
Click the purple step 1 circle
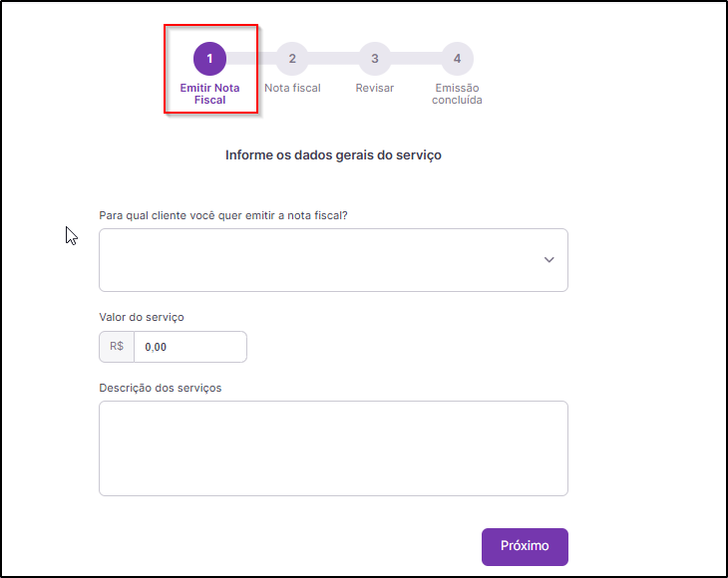(x=209, y=59)
